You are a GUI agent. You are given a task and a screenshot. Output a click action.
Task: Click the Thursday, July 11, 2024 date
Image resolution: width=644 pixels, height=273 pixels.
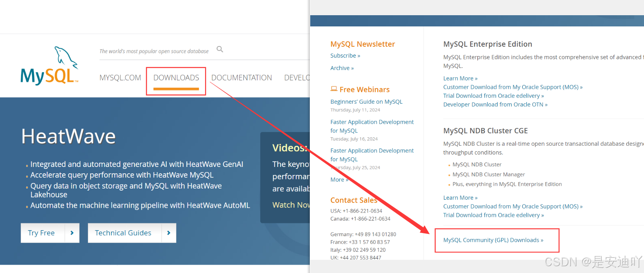point(355,110)
